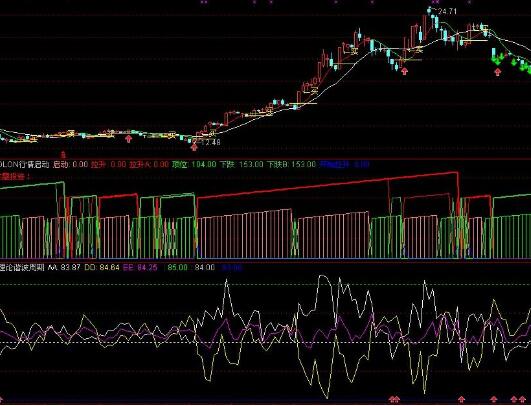Click the red buy arrow under the mid-peak pullback
This screenshot has height=406, width=531.
404,71
